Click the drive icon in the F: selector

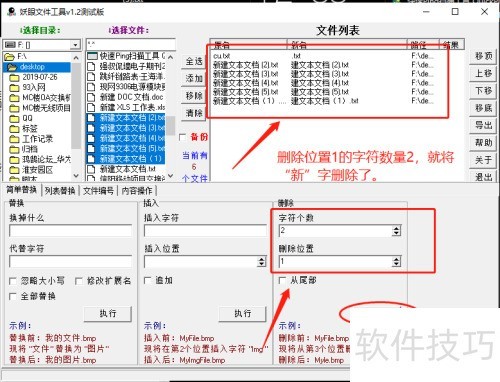coord(10,45)
